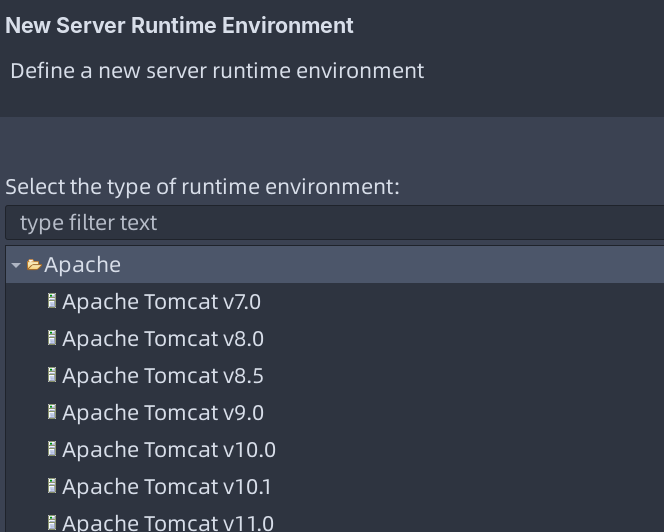Screen dimensions: 664x532
Task: Collapse the Apache tree node arrow
Action: [x=16, y=266]
